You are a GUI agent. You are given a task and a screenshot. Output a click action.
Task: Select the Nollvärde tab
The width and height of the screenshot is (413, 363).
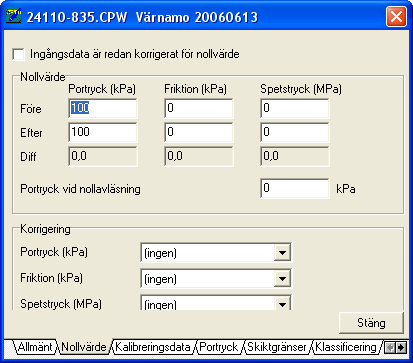[x=84, y=347]
